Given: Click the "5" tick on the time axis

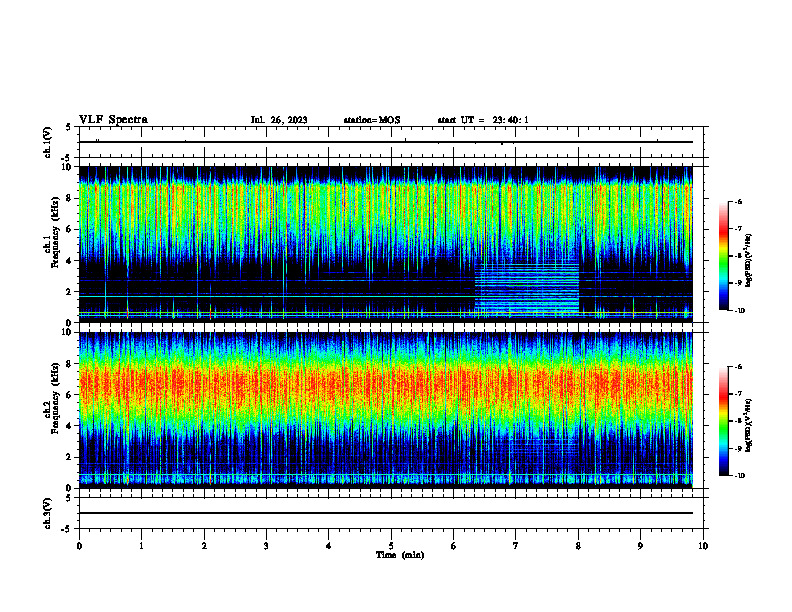Looking at the screenshot, I should (391, 546).
